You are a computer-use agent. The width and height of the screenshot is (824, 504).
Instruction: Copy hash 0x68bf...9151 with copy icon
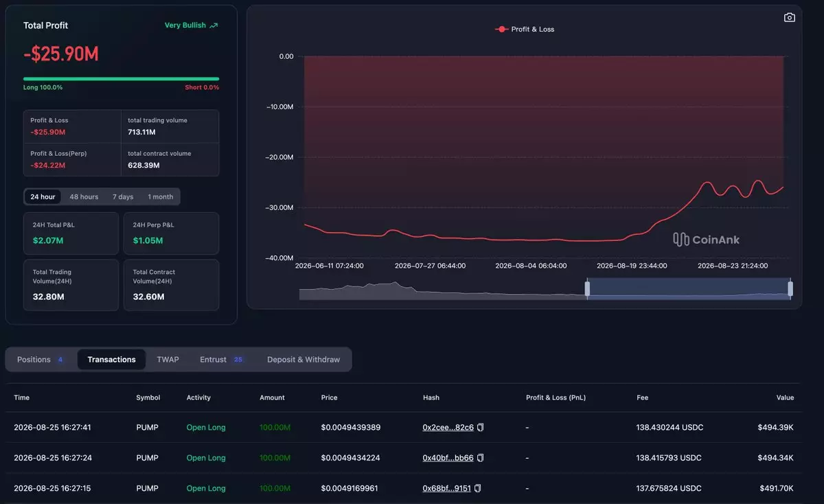478,488
